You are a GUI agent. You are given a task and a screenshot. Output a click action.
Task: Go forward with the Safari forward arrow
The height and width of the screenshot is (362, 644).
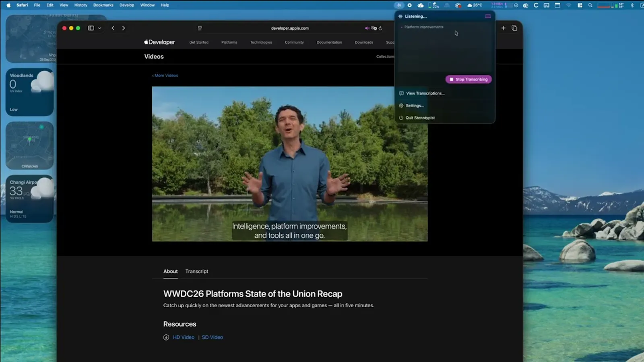coord(124,28)
